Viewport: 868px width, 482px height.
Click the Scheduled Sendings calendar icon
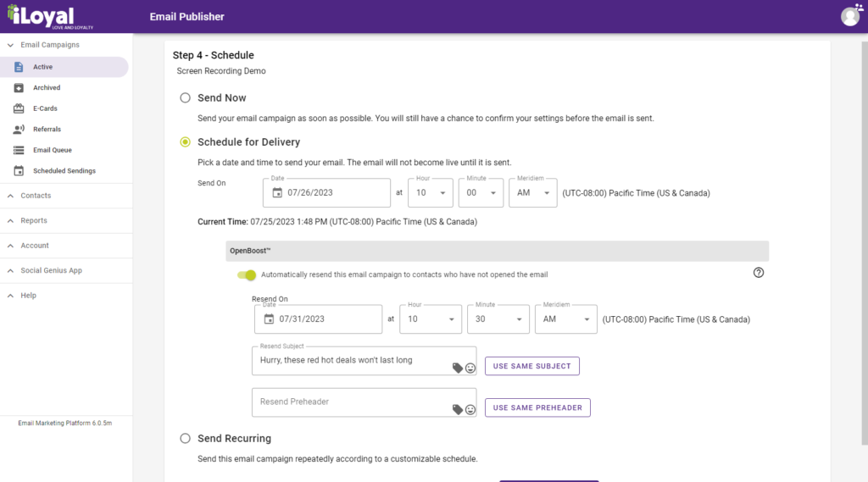tap(19, 171)
